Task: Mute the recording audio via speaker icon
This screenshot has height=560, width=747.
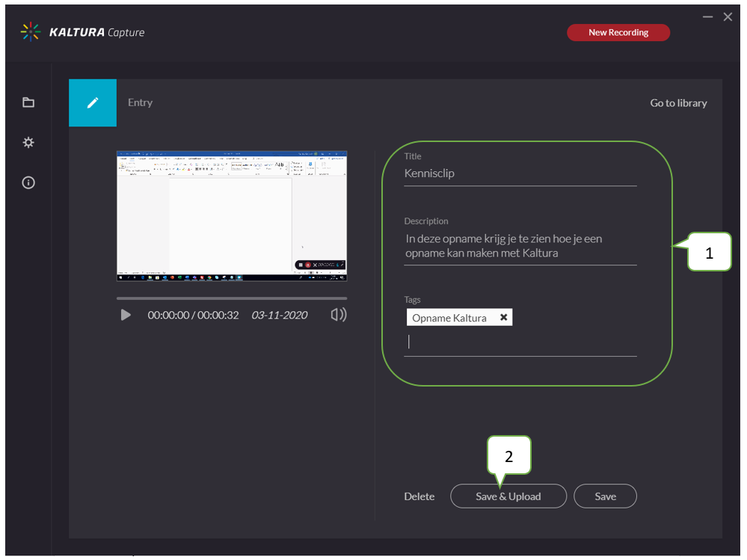Action: click(339, 314)
